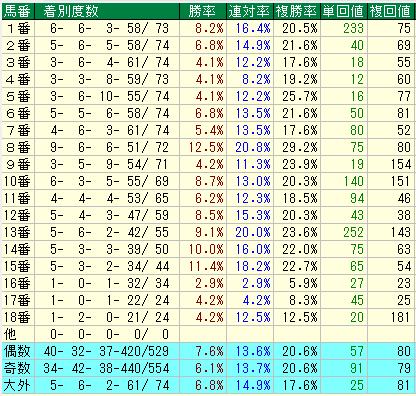This screenshot has width=416, height=396.
Task: Select the 9番 row label
Action: point(18,165)
